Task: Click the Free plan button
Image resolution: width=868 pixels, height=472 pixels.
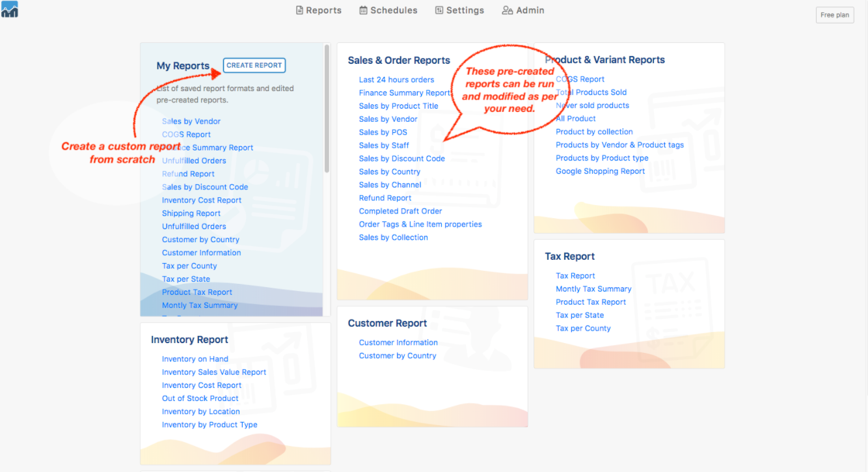Action: pyautogui.click(x=835, y=15)
